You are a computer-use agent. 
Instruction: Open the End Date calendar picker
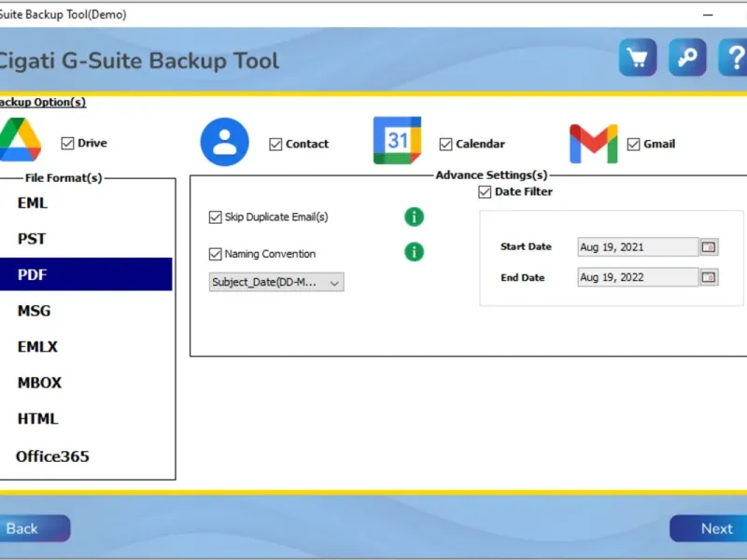click(x=709, y=277)
